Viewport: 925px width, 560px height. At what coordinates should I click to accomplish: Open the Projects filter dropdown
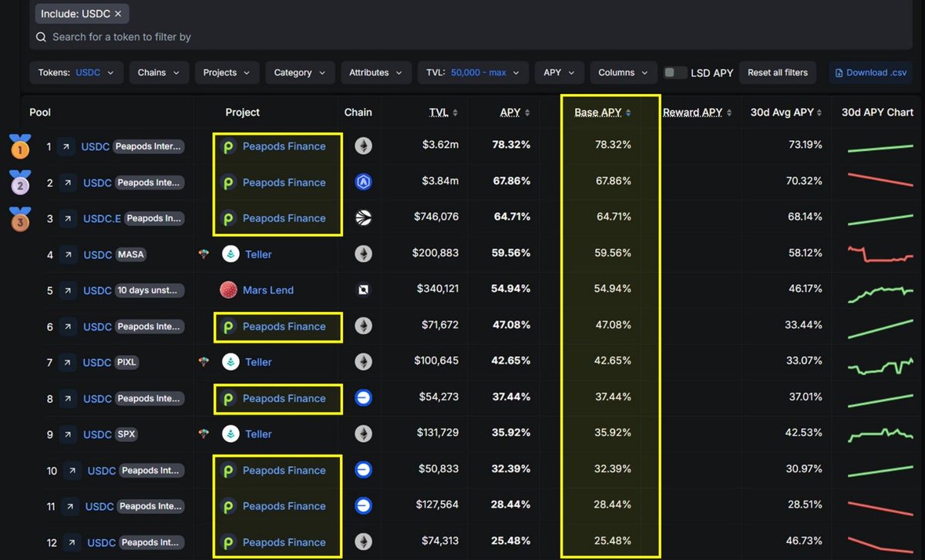(x=227, y=72)
